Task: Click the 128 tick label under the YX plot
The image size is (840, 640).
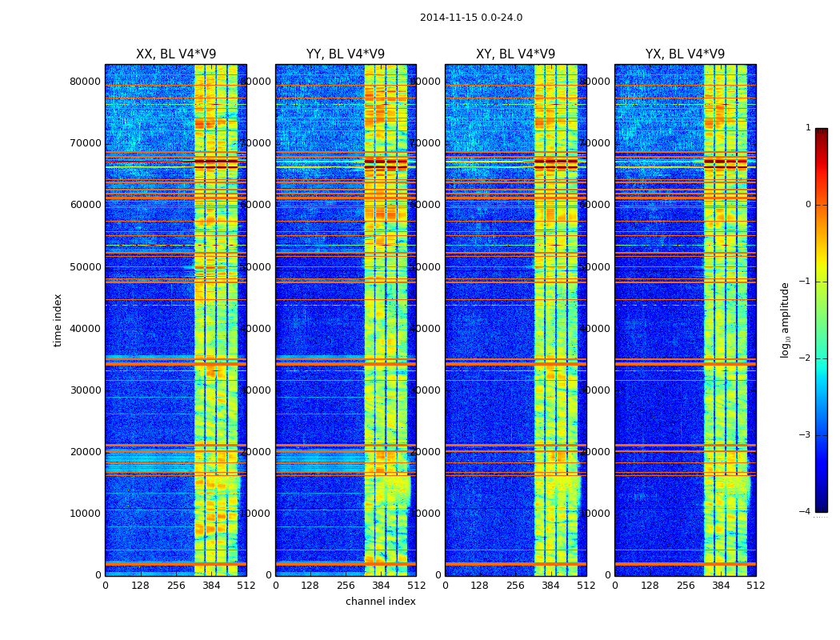Action: tap(650, 586)
